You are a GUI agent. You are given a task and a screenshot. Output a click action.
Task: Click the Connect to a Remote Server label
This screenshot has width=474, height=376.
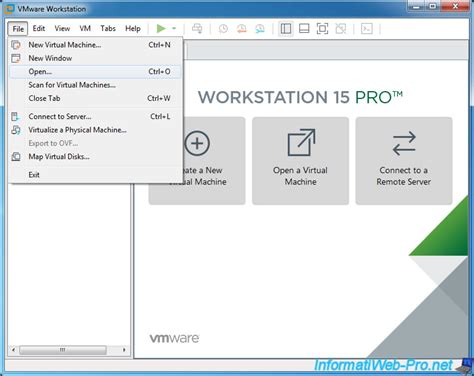click(x=404, y=176)
